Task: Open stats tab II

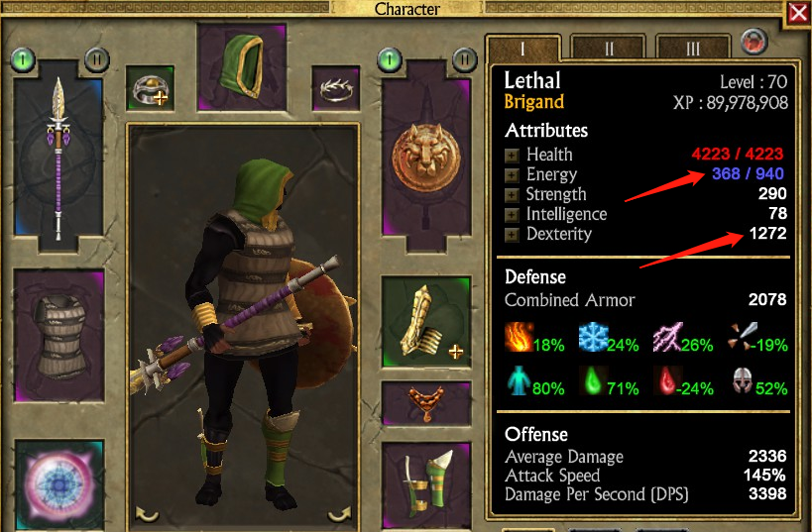Action: coord(609,49)
